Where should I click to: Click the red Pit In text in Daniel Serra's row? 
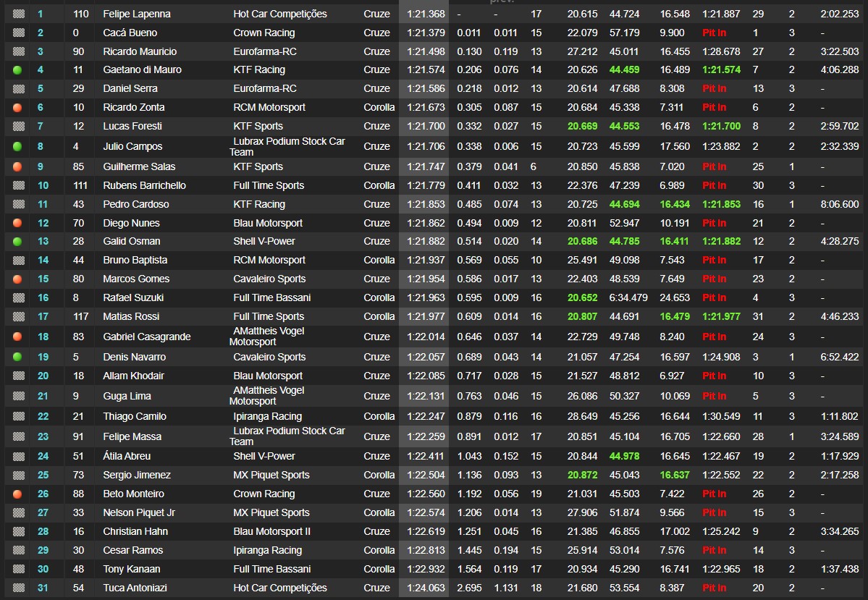coord(714,88)
